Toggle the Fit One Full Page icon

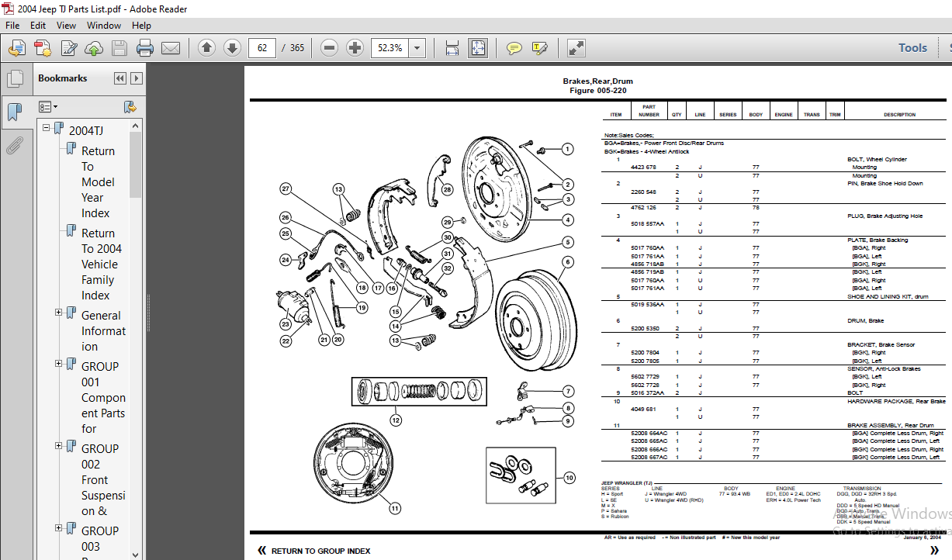[x=478, y=48]
